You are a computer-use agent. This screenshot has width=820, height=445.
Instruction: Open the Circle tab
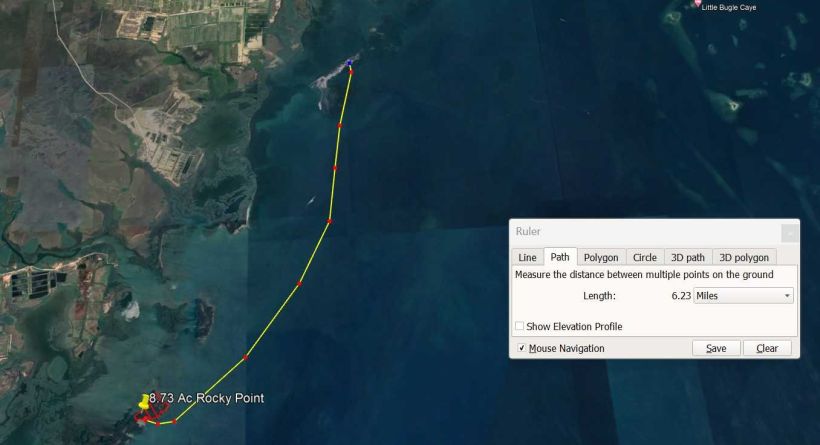[645, 257]
